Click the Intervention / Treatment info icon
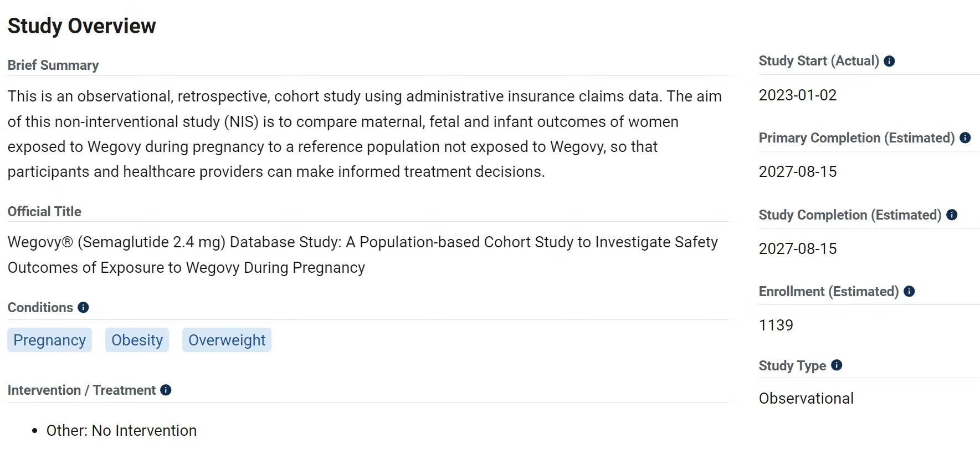The image size is (980, 453). (x=166, y=390)
